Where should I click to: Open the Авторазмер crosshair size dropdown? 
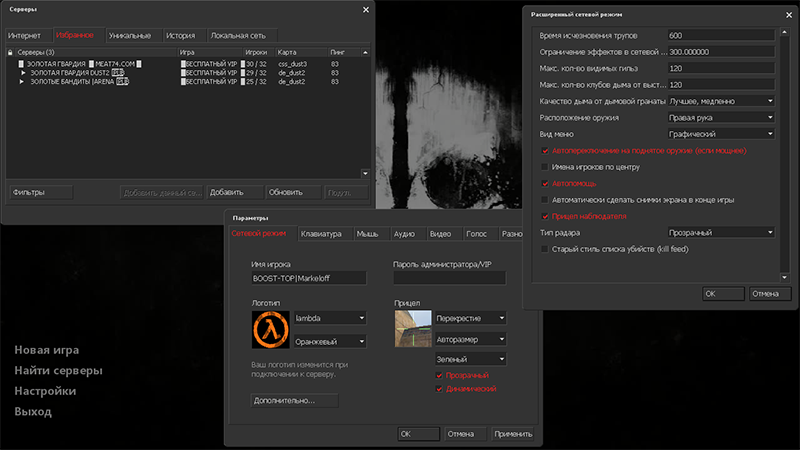[470, 339]
